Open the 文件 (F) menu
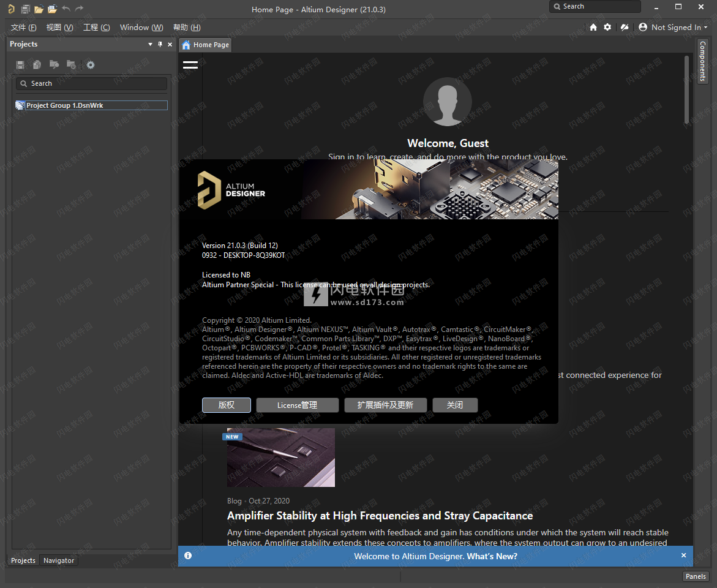717x588 pixels. pyautogui.click(x=23, y=28)
